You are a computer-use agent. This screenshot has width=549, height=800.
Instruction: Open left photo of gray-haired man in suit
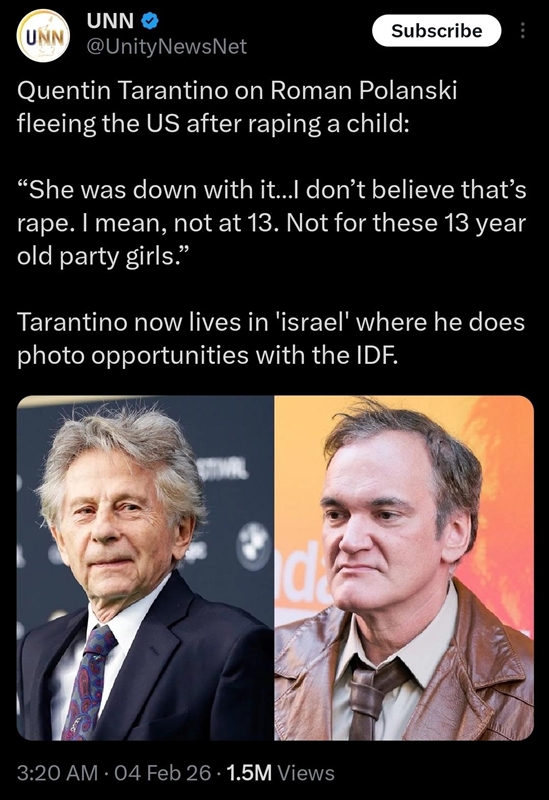coord(145,568)
